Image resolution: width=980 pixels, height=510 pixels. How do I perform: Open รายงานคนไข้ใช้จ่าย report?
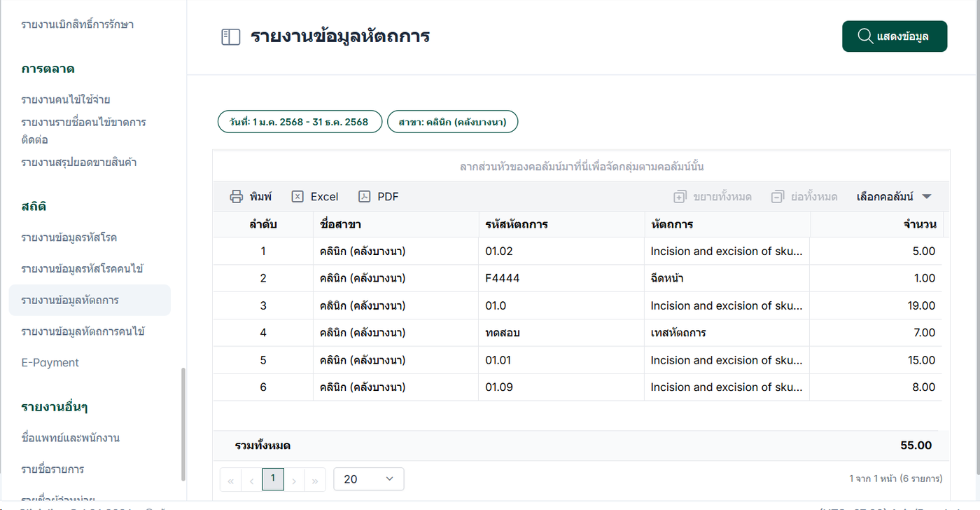(66, 99)
